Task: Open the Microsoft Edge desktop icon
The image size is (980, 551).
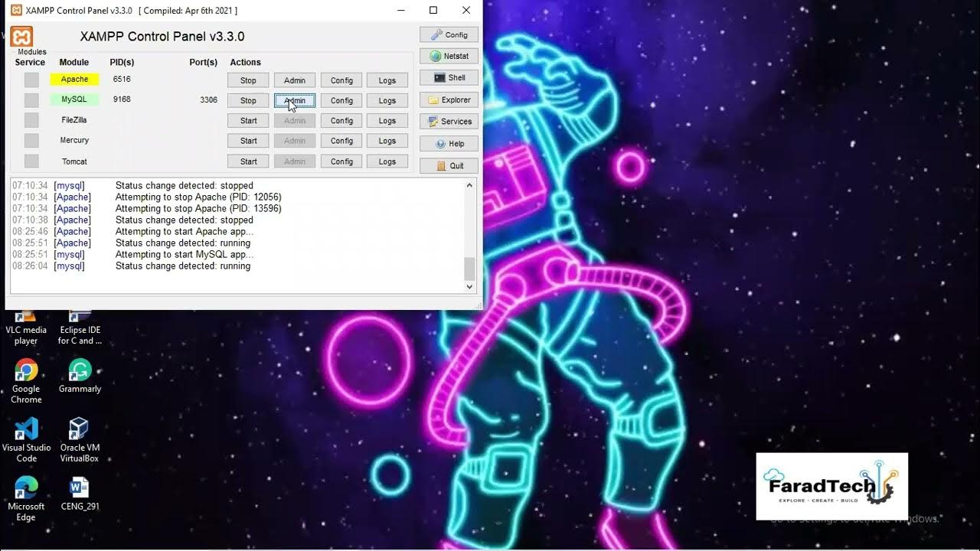Action: [26, 498]
